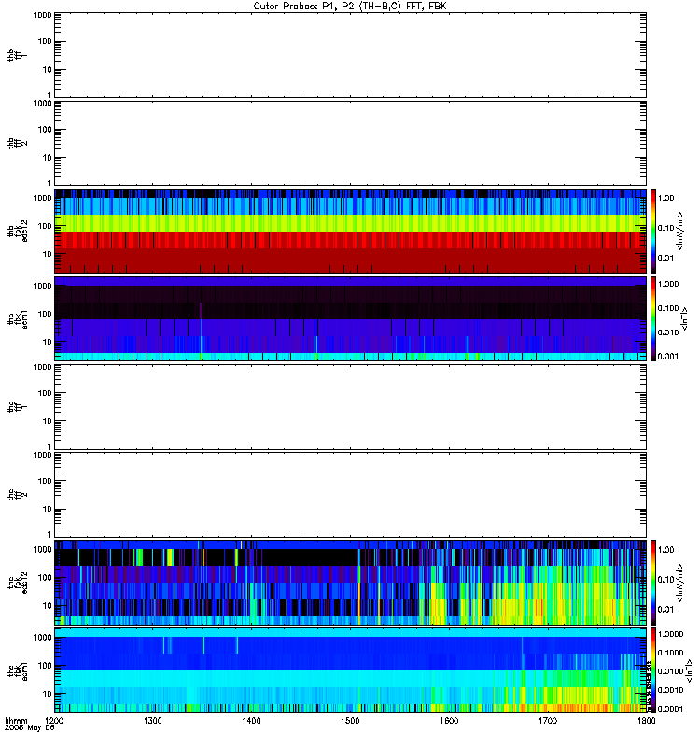Click the '0.10' tick on thc edc12 color bar
Image resolution: width=700 pixels, height=747 pixels.
point(665,579)
